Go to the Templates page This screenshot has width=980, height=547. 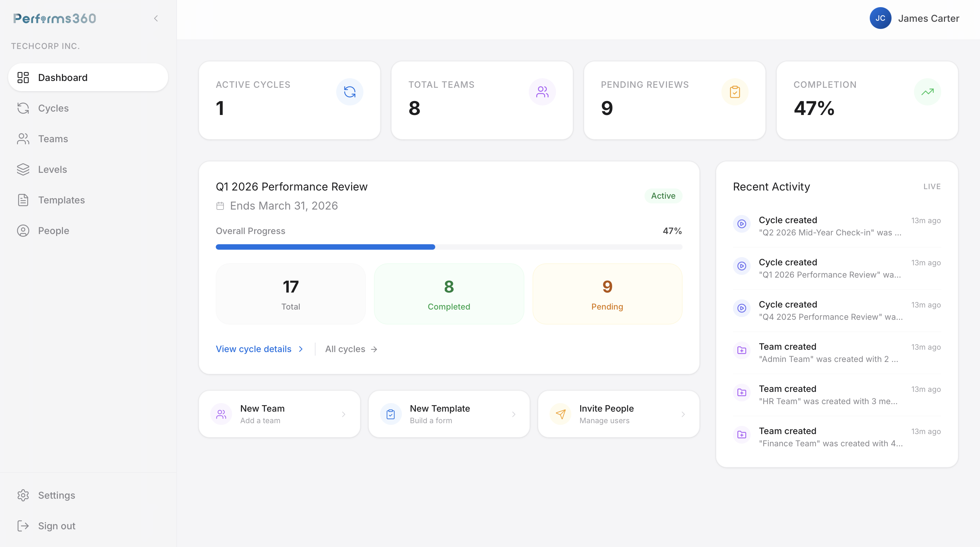coord(61,200)
